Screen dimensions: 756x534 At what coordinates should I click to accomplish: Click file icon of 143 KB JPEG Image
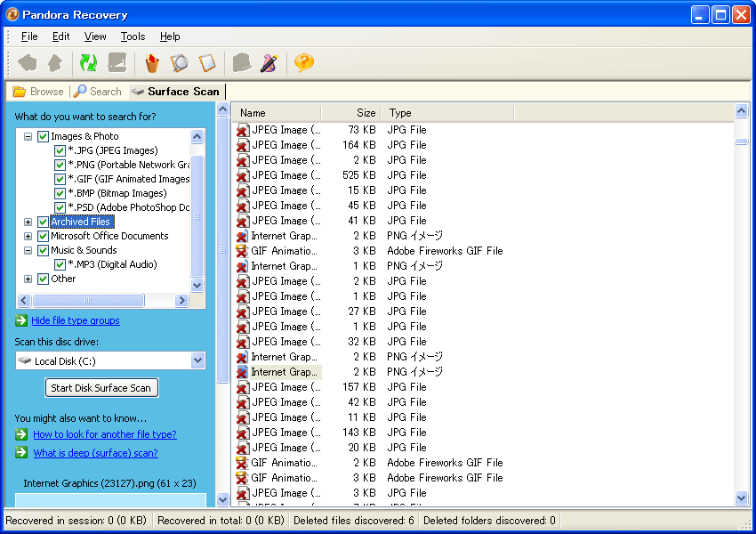pyautogui.click(x=243, y=433)
